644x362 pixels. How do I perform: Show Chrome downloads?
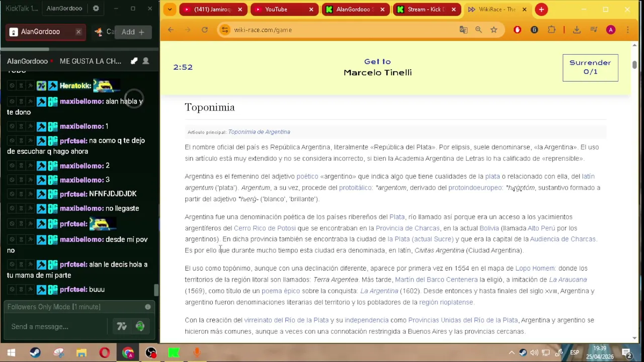point(577,30)
